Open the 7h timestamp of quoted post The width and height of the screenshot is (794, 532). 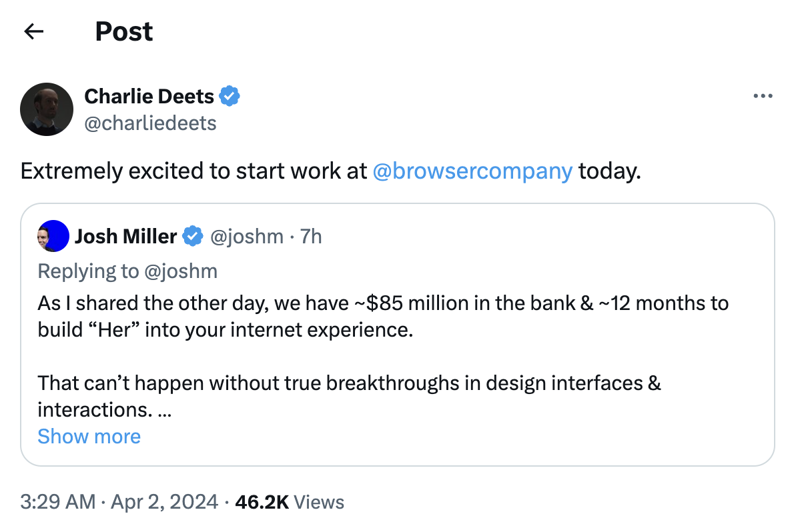pyautogui.click(x=310, y=237)
